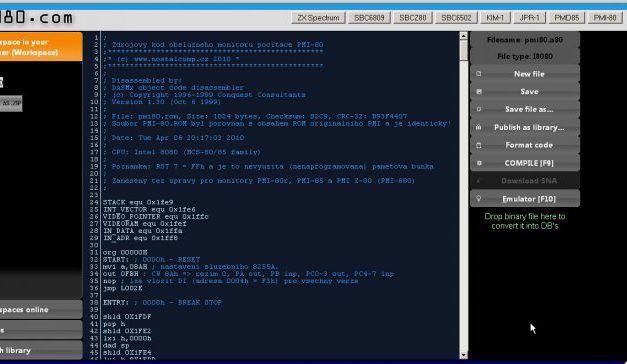Click the 'Version 1.30' comment line
Viewport: 627px width, 364px height.
pos(162,102)
